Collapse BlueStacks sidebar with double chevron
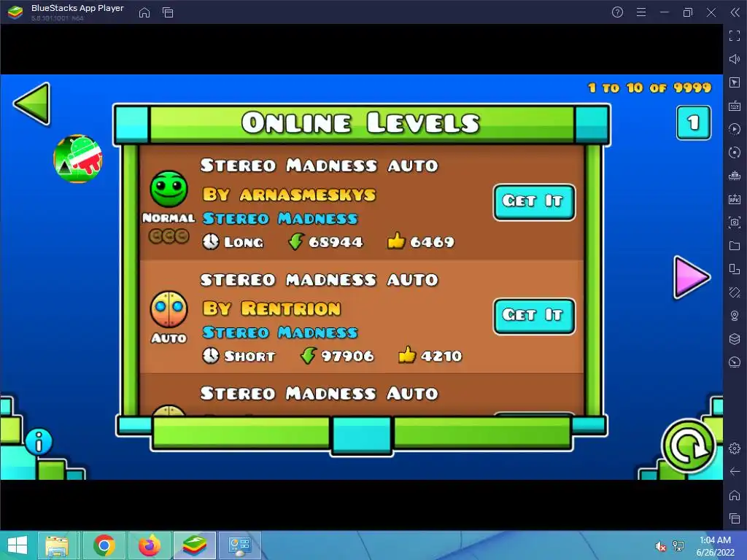 (x=735, y=12)
